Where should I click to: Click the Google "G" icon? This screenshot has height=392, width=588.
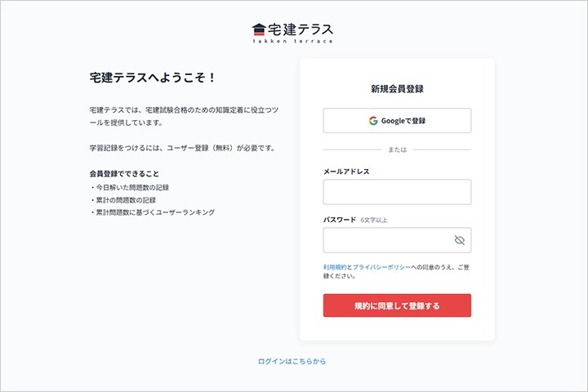coord(372,121)
